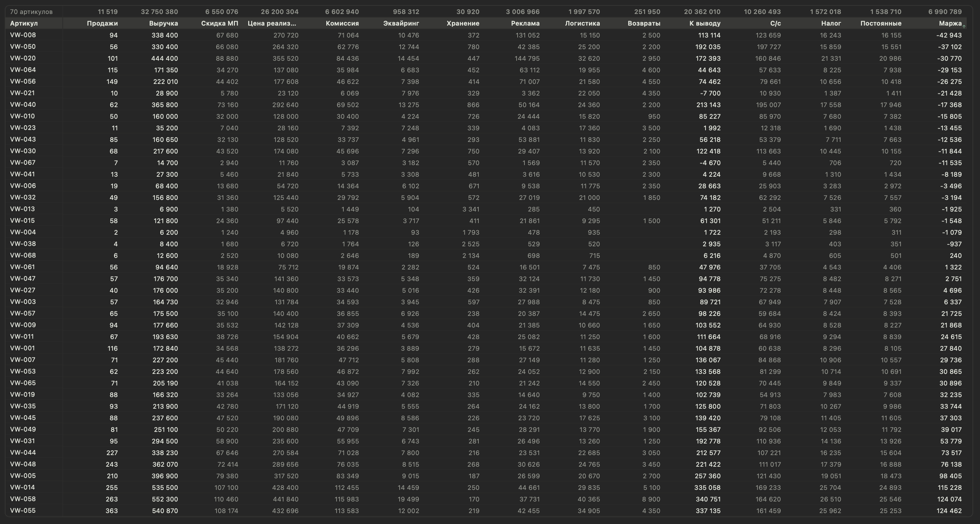The height and width of the screenshot is (524, 980).
Task: Click revenue value 552 300
Action: pyautogui.click(x=165, y=499)
